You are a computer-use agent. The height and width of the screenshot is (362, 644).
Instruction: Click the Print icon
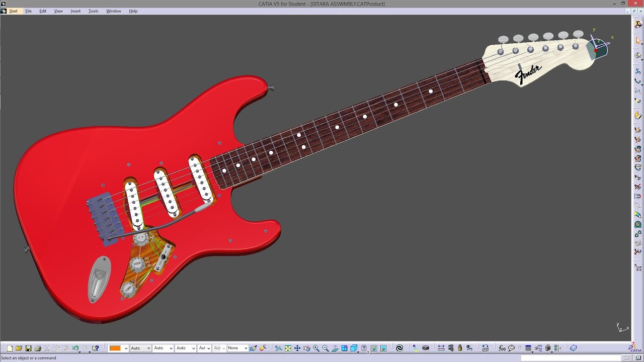38,348
